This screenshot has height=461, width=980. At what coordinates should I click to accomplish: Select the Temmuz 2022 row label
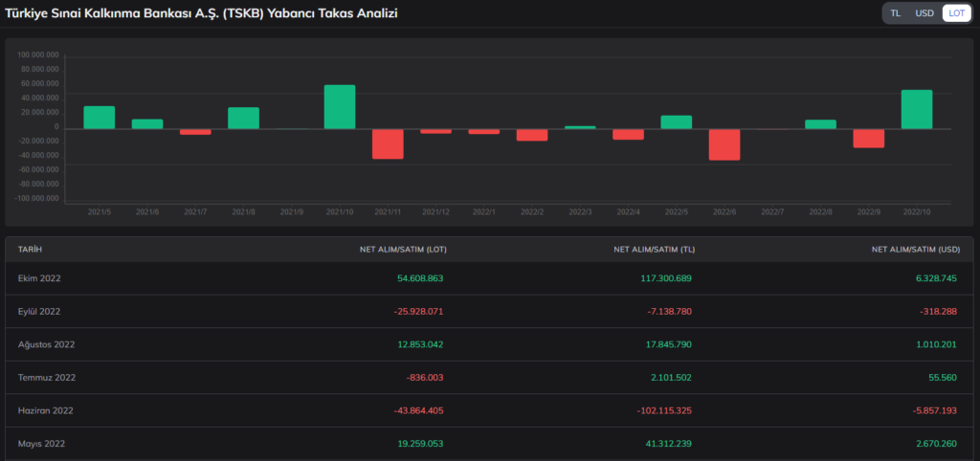[x=47, y=377]
